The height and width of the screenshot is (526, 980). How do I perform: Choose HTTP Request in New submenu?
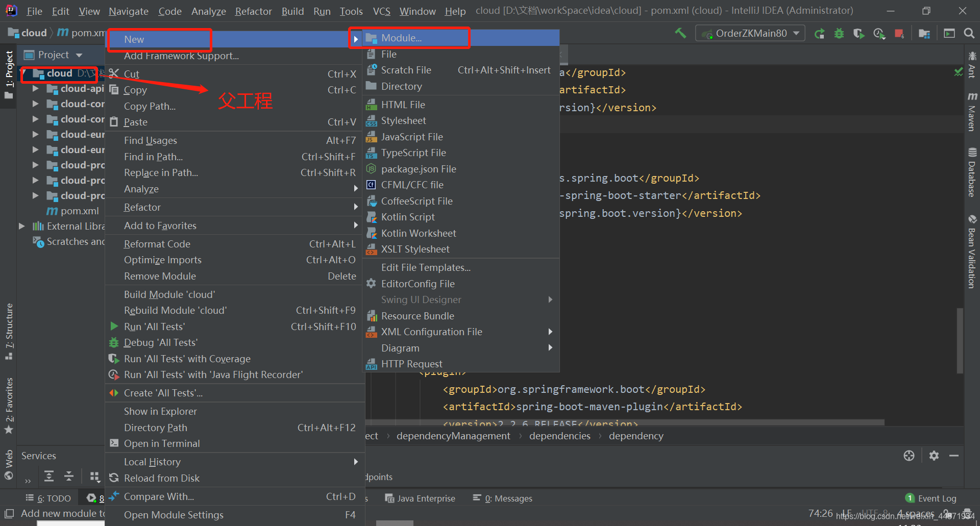tap(461, 364)
